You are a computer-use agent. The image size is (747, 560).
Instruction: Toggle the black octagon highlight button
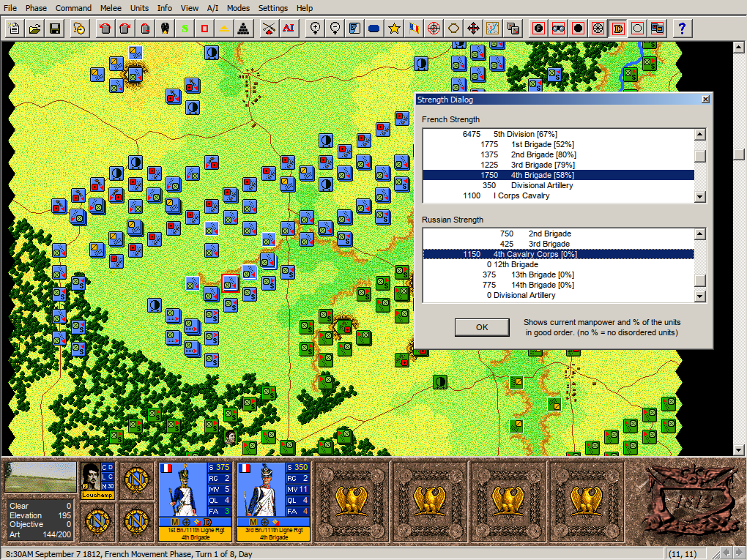pyautogui.click(x=579, y=29)
